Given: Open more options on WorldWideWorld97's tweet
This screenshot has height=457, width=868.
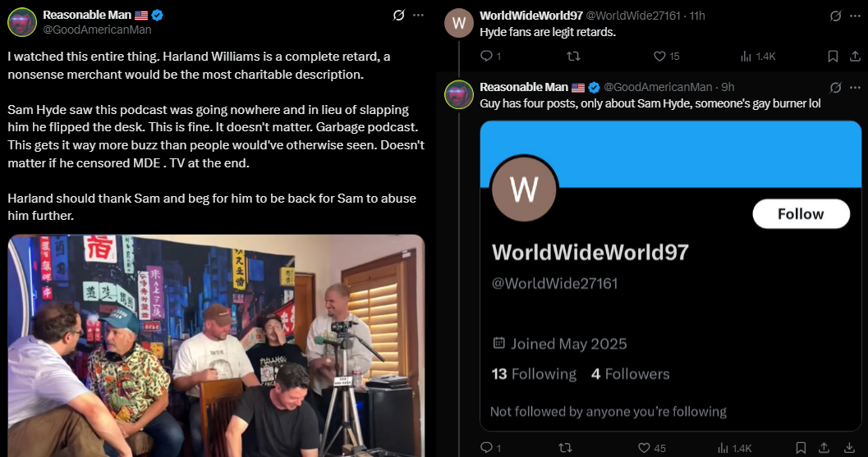Looking at the screenshot, I should 855,16.
